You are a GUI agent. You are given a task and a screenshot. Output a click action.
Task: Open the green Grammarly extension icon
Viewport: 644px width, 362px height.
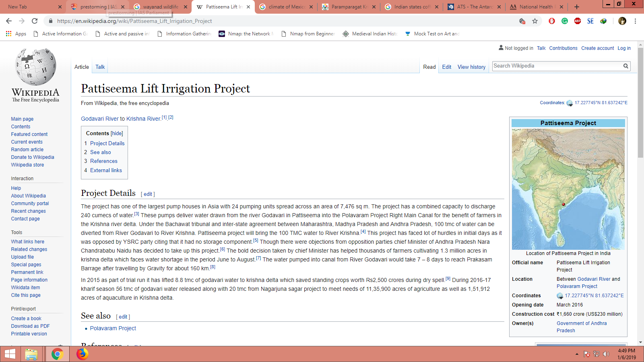tap(565, 21)
